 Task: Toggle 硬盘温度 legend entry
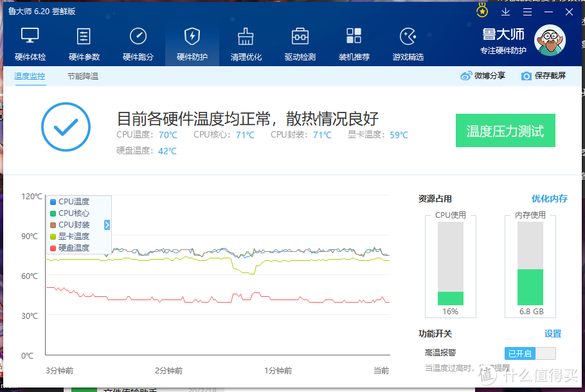(x=70, y=248)
